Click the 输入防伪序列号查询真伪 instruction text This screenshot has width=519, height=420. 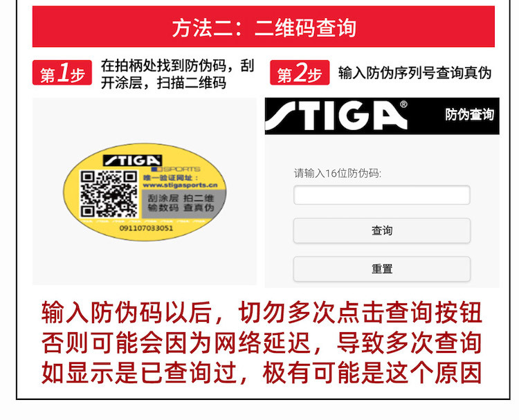click(x=415, y=73)
